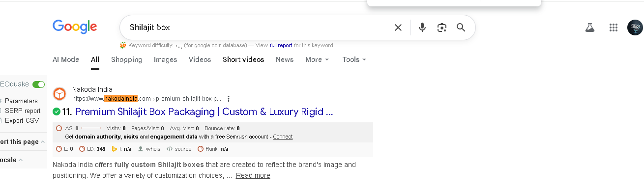Click the Bing index I: n/a icon

pos(114,149)
